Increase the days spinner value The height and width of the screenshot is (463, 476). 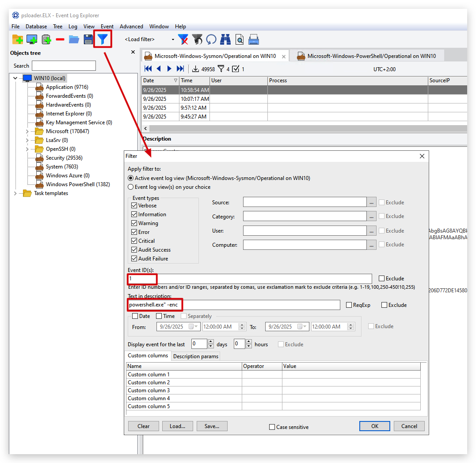click(211, 342)
